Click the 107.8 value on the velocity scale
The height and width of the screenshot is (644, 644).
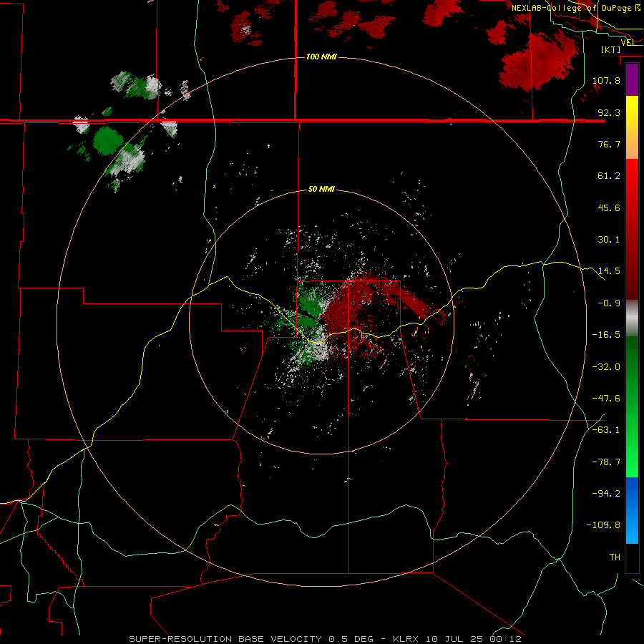tap(606, 80)
